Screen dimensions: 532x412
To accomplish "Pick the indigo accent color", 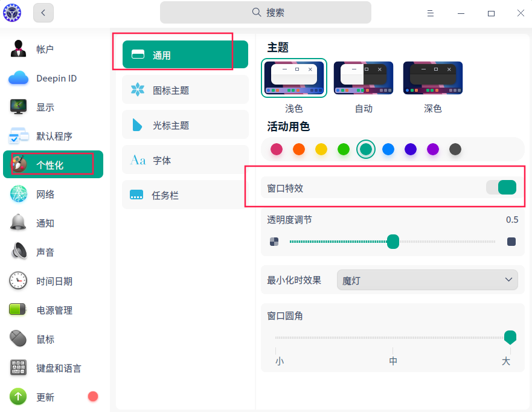I will [411, 149].
